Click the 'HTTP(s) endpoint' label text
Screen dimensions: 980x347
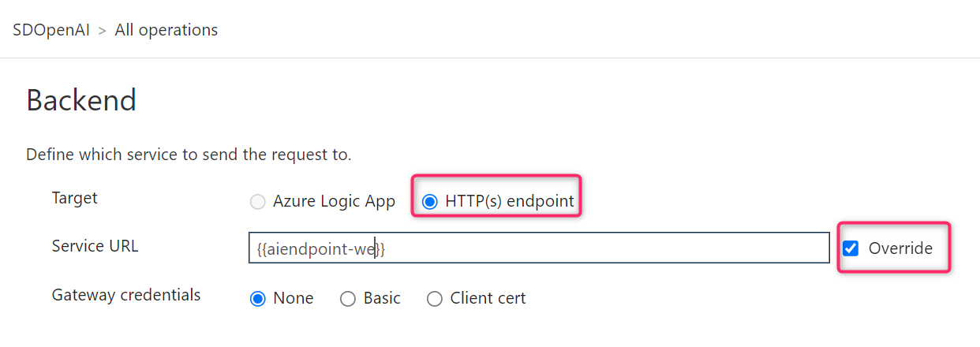click(510, 201)
